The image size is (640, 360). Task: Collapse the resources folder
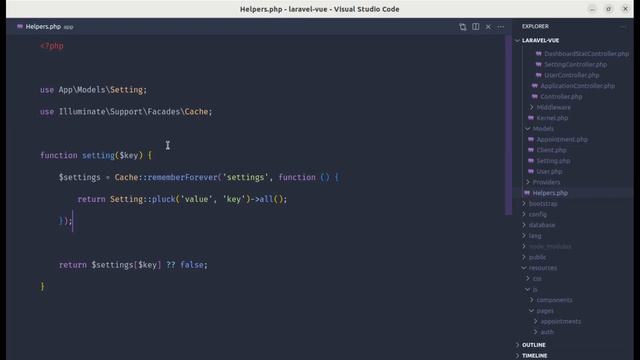pyautogui.click(x=542, y=268)
